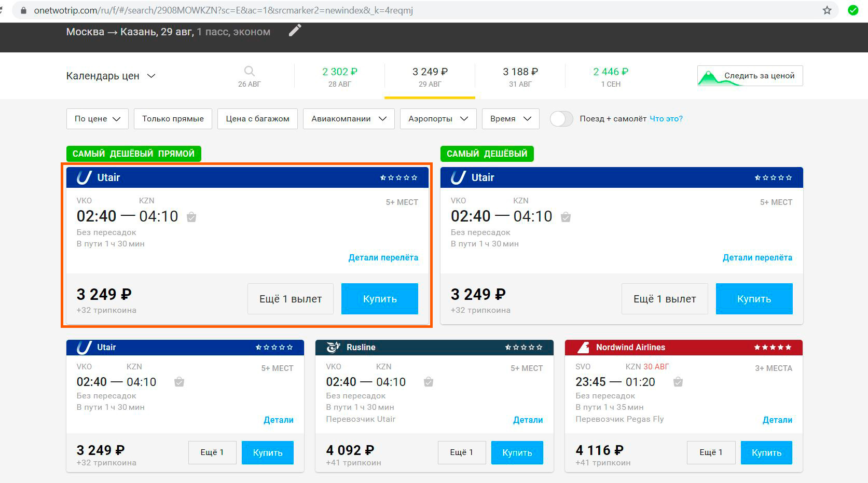
Task: Click Купить in the Rusline card
Action: tap(517, 452)
